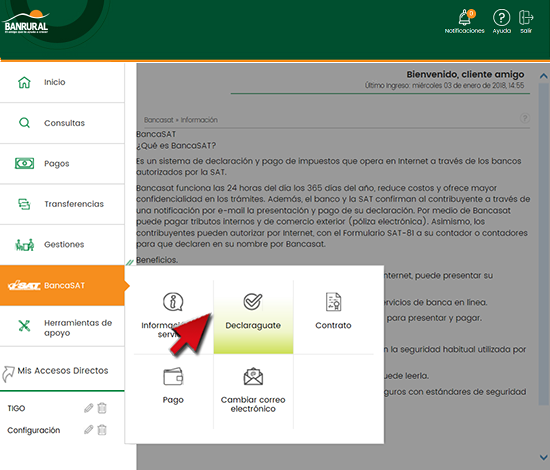Click the scroll up chevron
This screenshot has width=550, height=470.
click(x=543, y=76)
